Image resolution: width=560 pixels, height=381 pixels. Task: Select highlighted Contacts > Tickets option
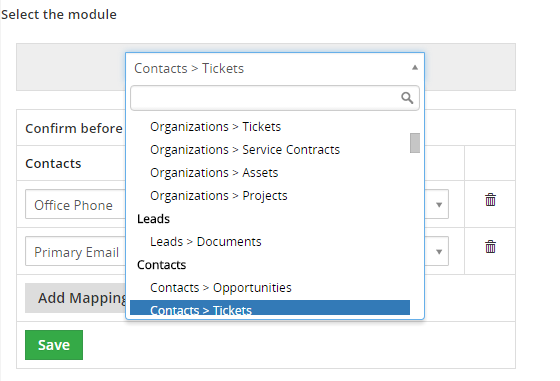[270, 307]
